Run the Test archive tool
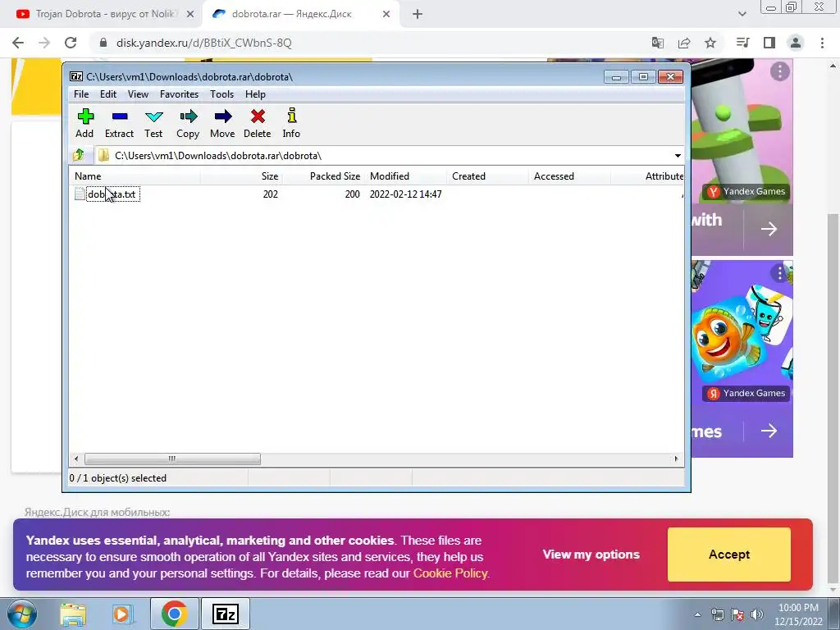Screen dimensions: 840x630 tap(153, 123)
